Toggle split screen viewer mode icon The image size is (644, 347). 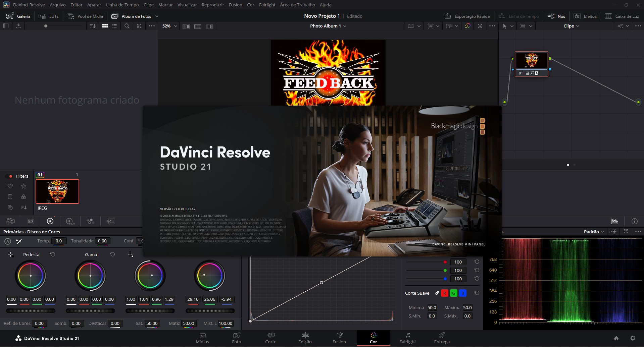(198, 26)
